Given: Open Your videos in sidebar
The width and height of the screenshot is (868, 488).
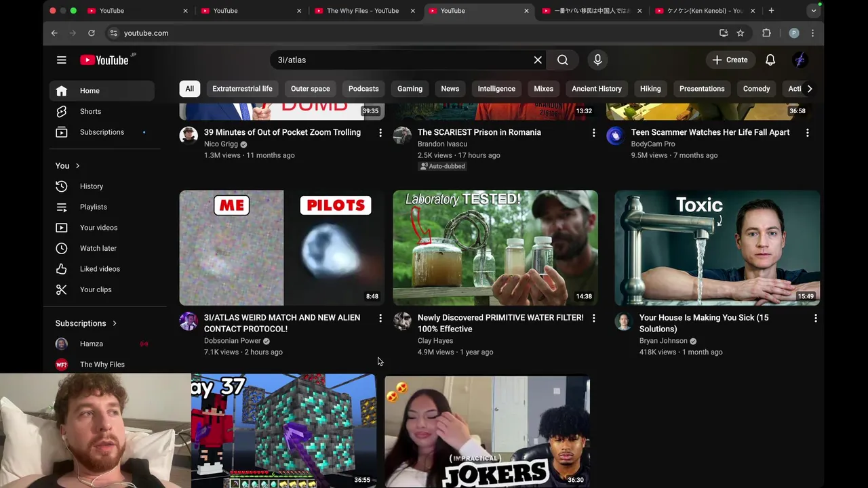Looking at the screenshot, I should tap(102, 228).
